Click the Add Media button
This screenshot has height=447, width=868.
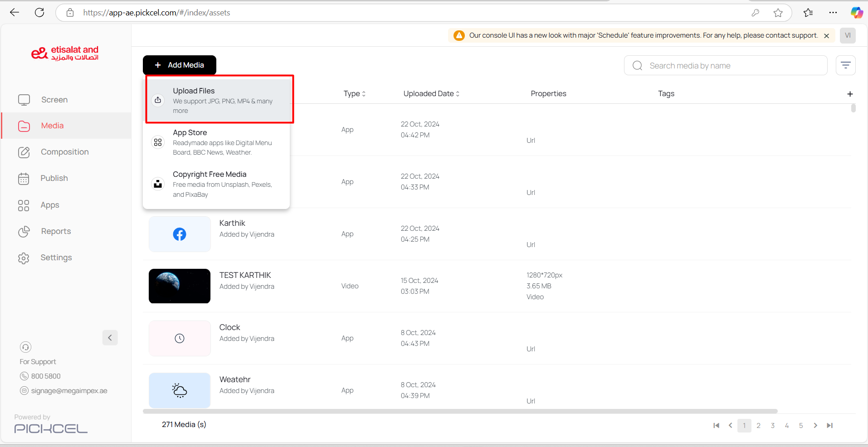click(x=180, y=65)
